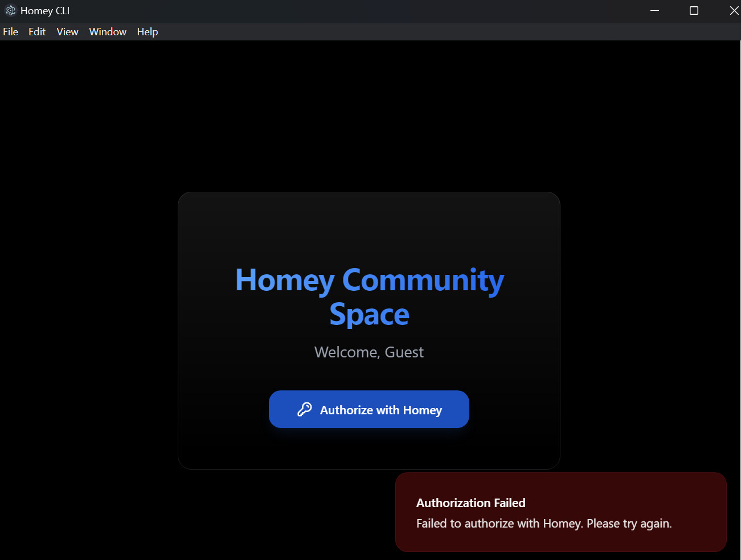
Task: Open the Window menu
Action: pos(108,32)
